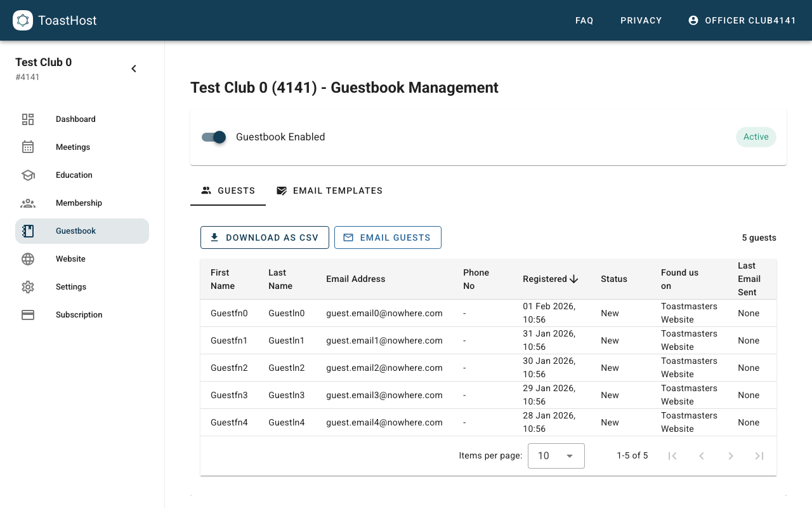Click the Download as CSV button
Viewport: 812px width, 508px height.
[265, 237]
